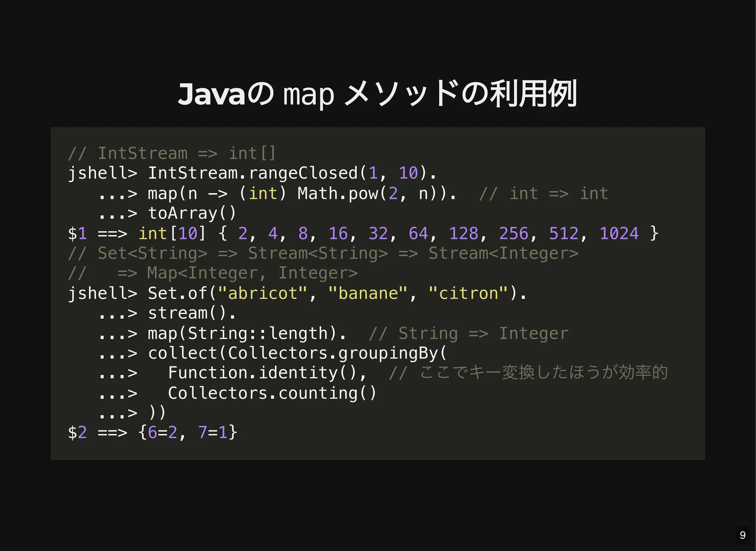Click the string literal "citron"
The image size is (756, 551).
(468, 293)
